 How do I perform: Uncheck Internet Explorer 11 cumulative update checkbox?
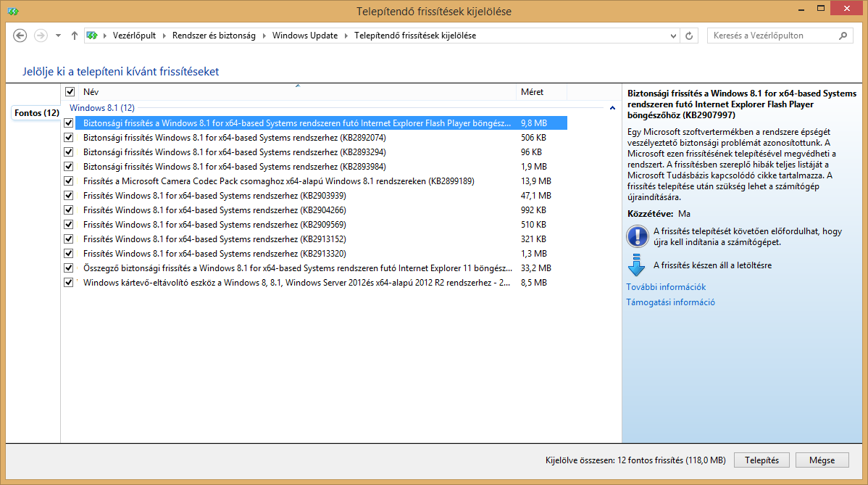point(69,268)
